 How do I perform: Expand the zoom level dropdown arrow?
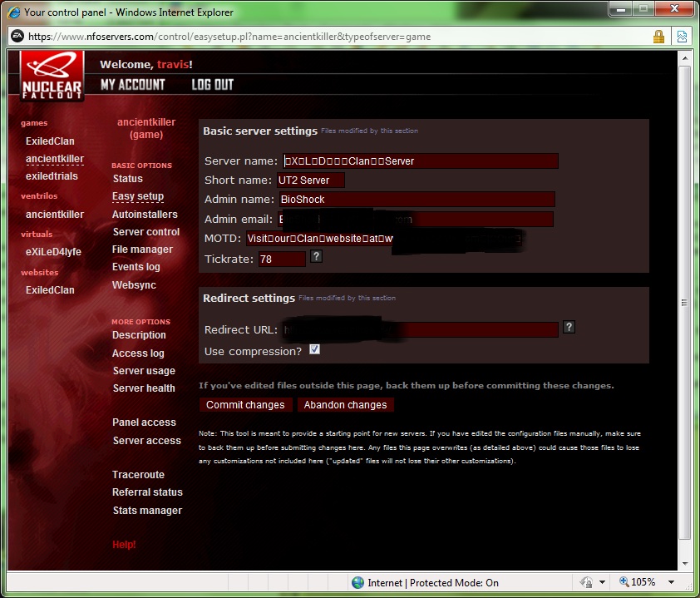(671, 583)
